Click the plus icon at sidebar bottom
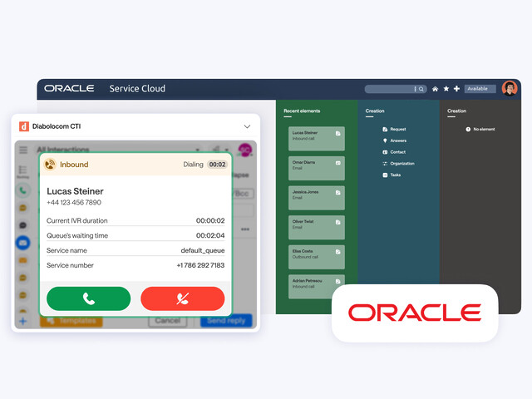Screen dimensions: 532x399 [x=23, y=321]
